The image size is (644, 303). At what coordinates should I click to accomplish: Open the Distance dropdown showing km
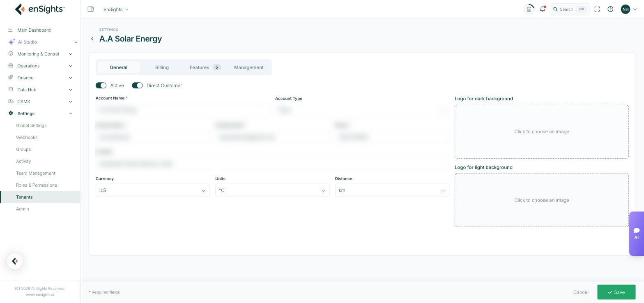tap(392, 190)
